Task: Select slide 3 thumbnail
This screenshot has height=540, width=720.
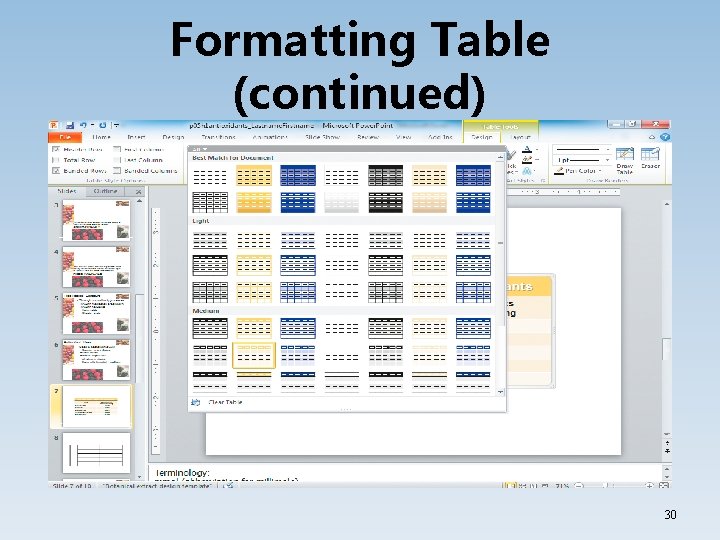Action: 96,220
